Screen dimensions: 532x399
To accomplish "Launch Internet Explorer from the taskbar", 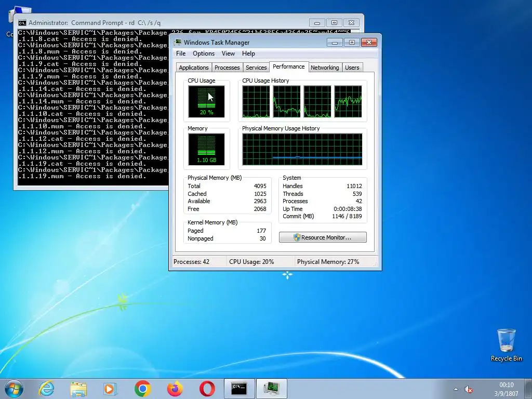I will 46,389.
